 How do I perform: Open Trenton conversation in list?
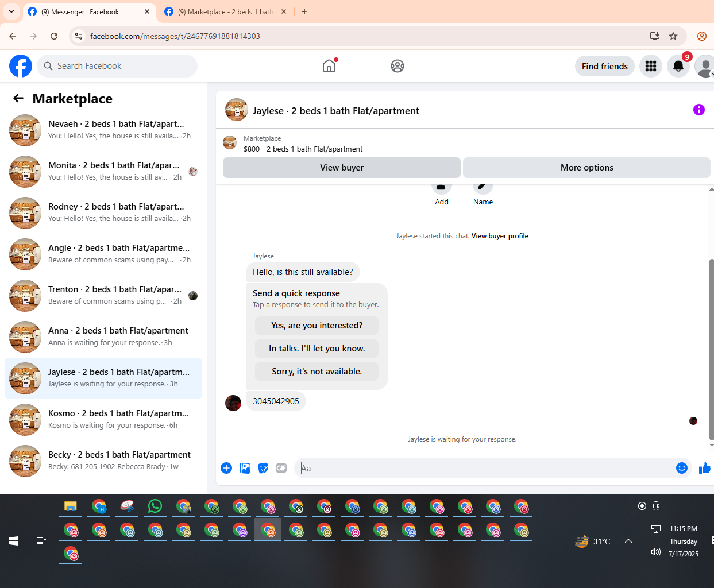103,296
